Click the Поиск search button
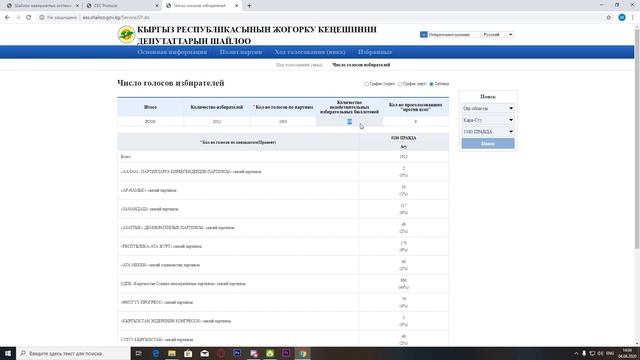This screenshot has width=640, height=360. coord(488,144)
